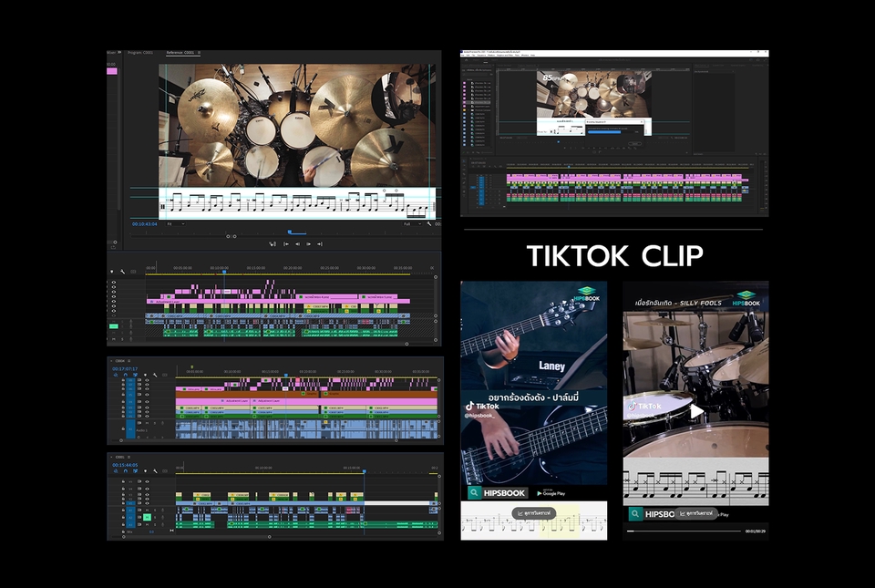Toggle the lock on Audio 1 in the C0004 timeline
This screenshot has height=588, width=875.
tap(123, 429)
